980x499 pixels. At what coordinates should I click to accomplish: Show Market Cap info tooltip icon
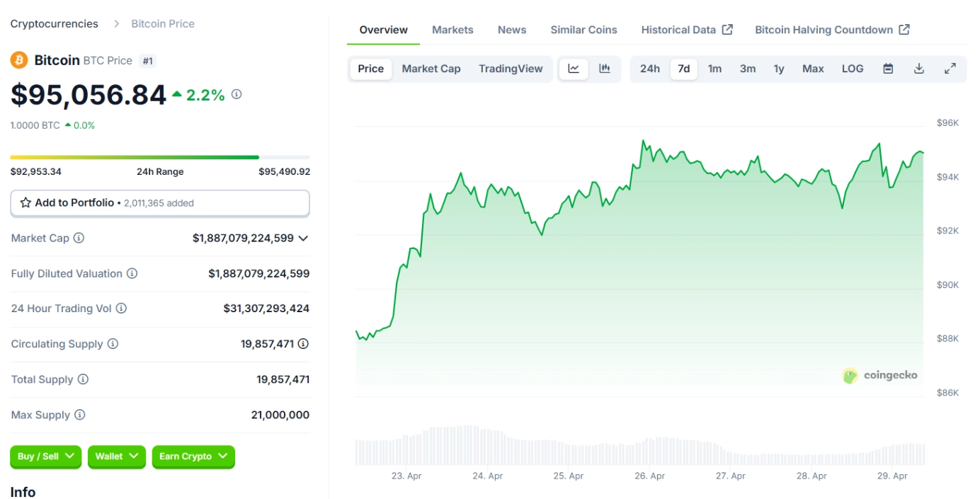79,238
